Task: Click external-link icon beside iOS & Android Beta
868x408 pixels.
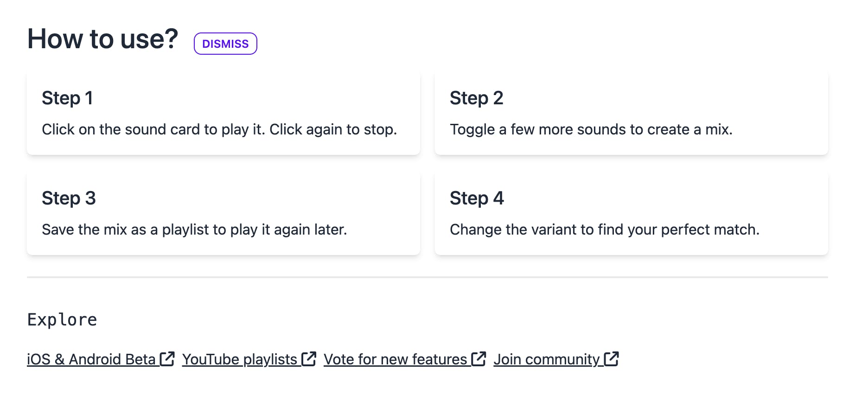Action: 167,359
